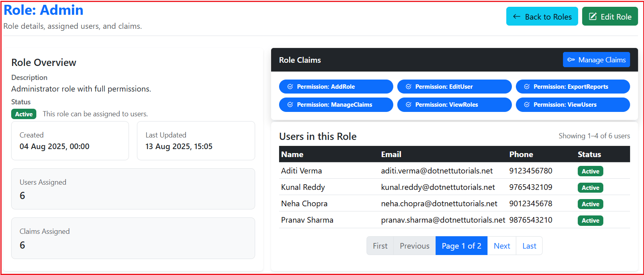Click the Active badge in Kunal Reddy's row
The width and height of the screenshot is (644, 275).
pyautogui.click(x=590, y=187)
